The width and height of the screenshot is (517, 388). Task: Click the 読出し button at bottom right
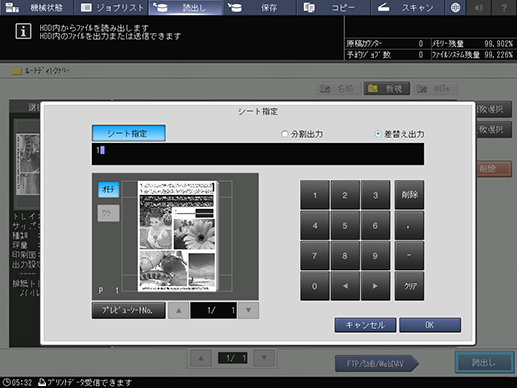(484, 362)
